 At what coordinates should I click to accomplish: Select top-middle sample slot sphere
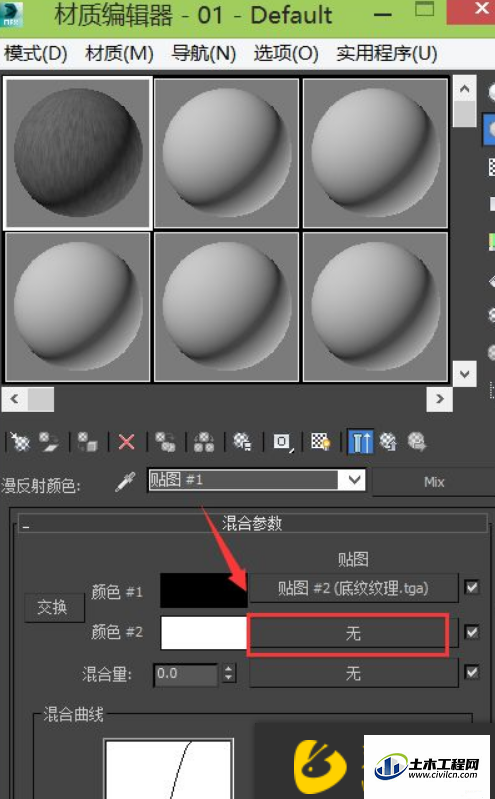226,152
